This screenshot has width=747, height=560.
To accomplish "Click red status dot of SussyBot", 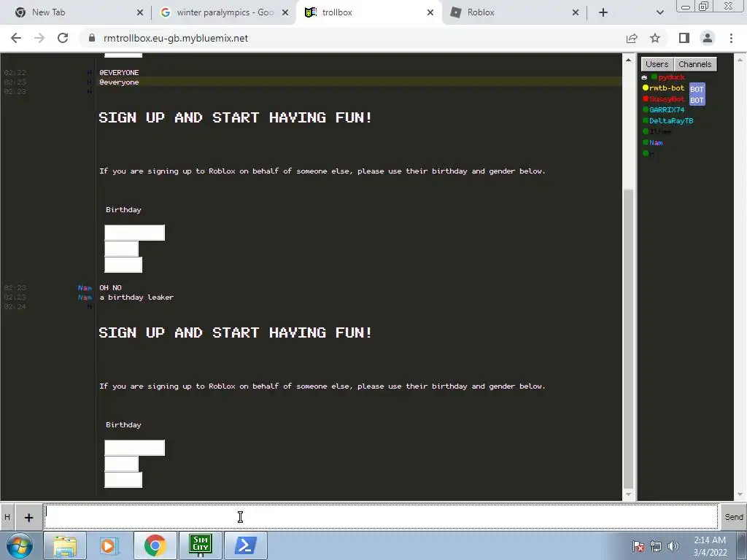I will pos(646,98).
